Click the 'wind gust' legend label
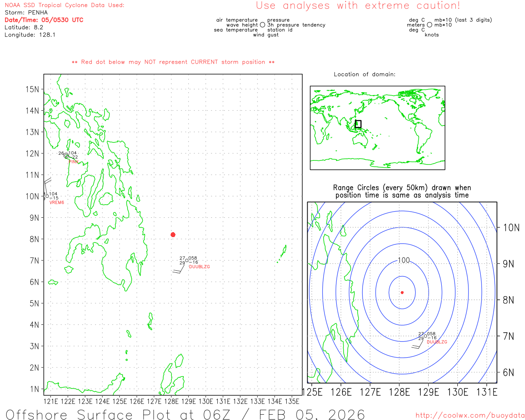This screenshot has width=525, height=420. point(266,35)
